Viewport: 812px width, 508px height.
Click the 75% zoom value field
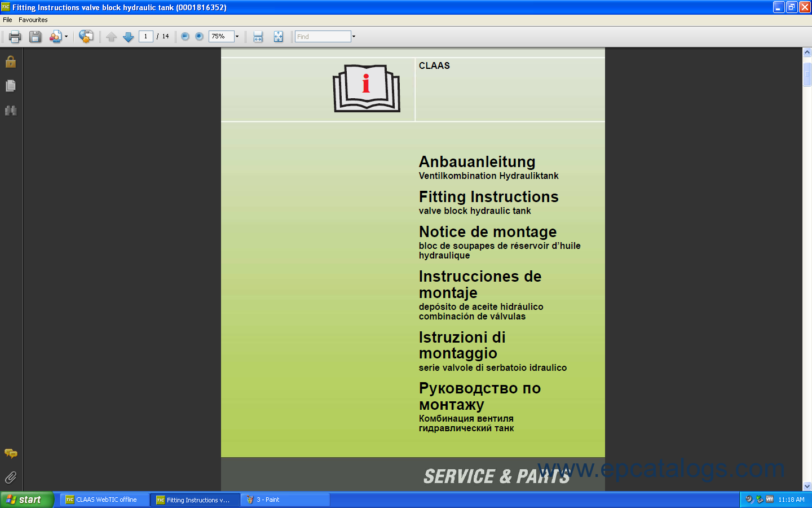[x=221, y=36]
